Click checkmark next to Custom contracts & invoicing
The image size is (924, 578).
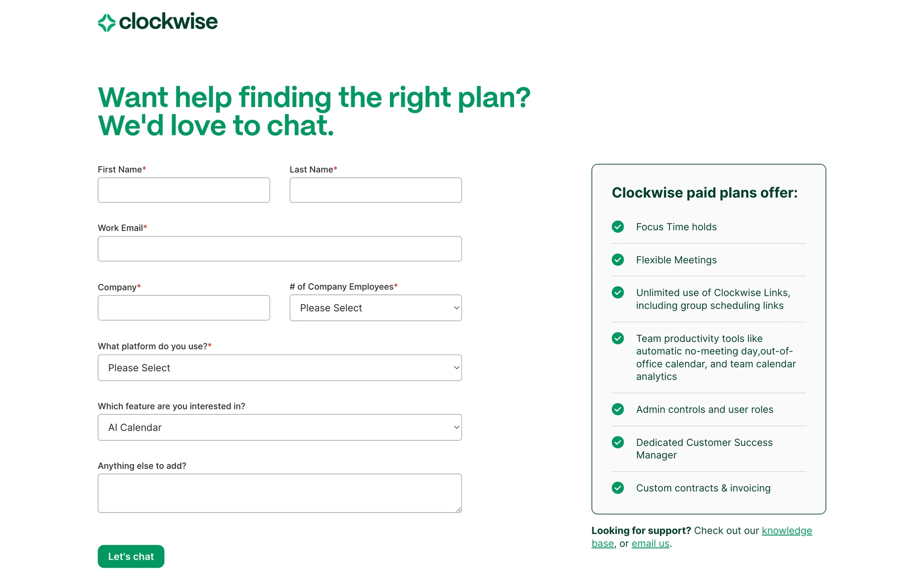pyautogui.click(x=617, y=488)
